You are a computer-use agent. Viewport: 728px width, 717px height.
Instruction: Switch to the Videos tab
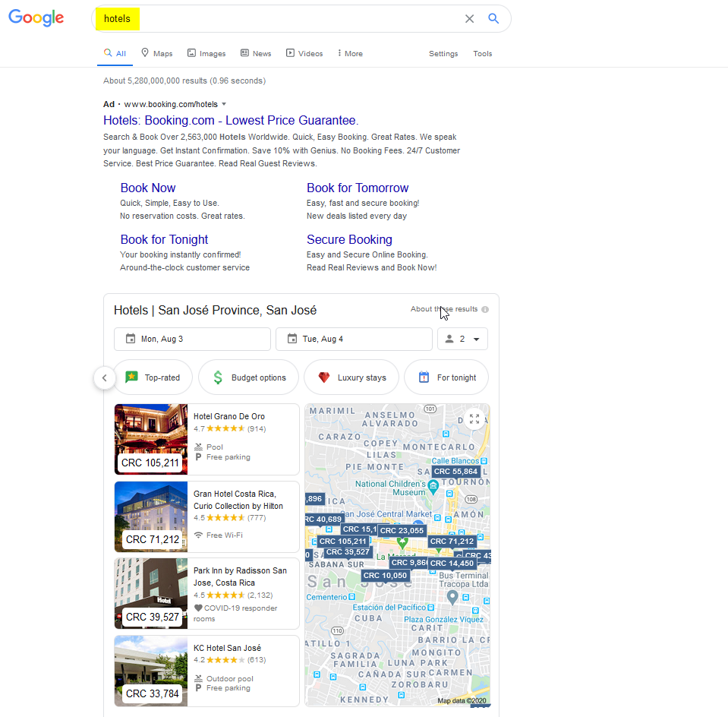(x=304, y=53)
